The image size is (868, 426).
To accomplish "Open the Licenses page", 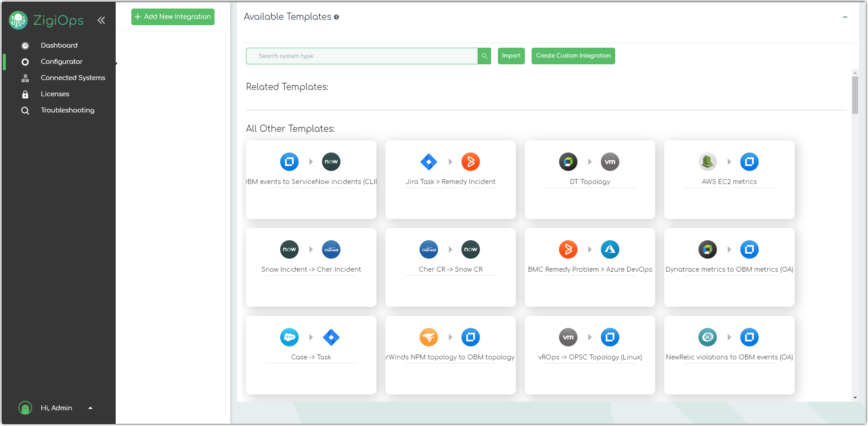I will coord(55,94).
